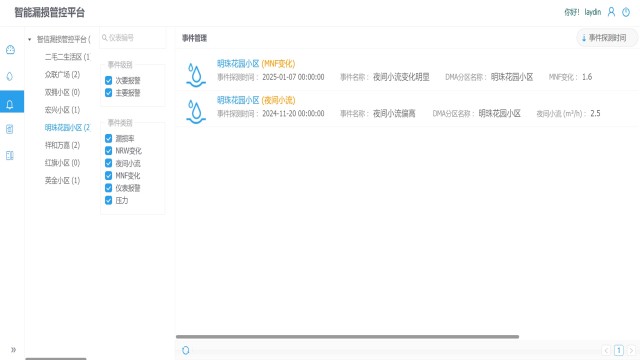Uncheck the 压力 checkbox
Viewport: 640px width, 360px height.
(x=109, y=200)
